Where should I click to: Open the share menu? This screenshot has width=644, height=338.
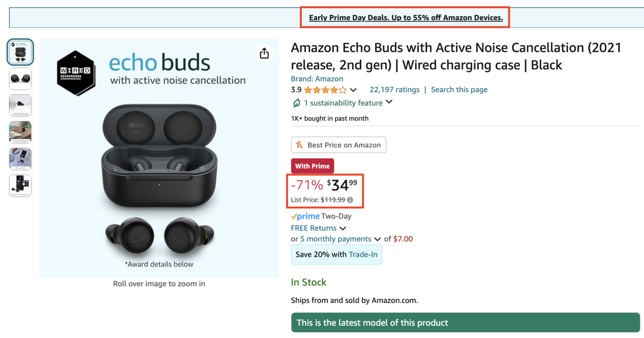coord(264,53)
